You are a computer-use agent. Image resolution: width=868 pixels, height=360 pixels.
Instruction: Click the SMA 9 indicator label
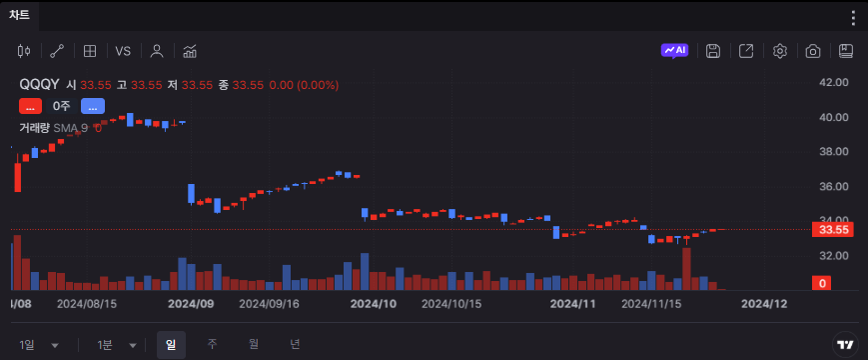click(70, 128)
